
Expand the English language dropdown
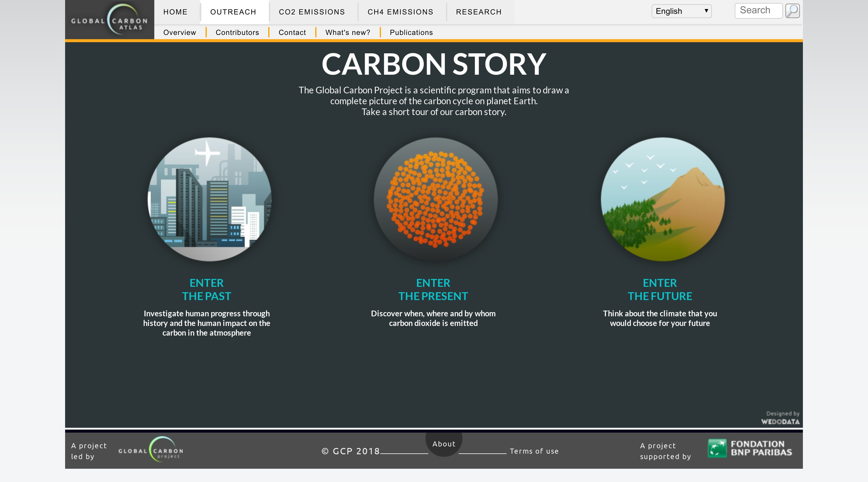click(681, 11)
